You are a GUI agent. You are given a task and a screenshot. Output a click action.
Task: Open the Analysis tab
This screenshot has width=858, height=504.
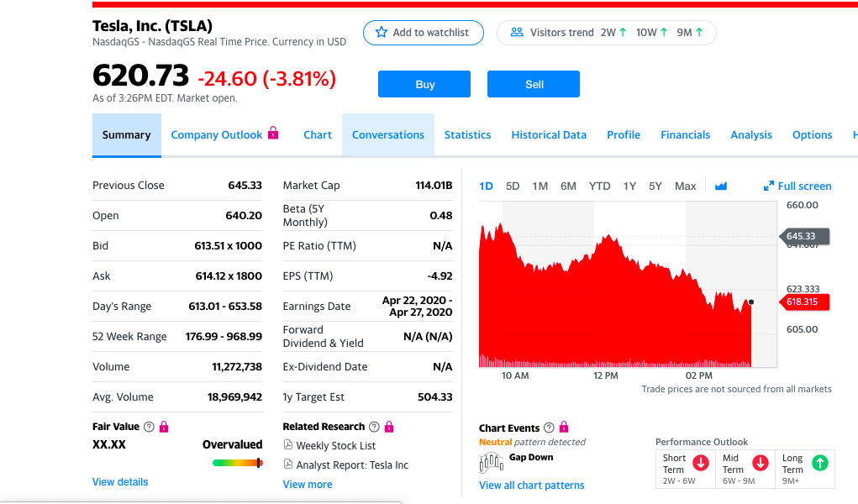(751, 135)
